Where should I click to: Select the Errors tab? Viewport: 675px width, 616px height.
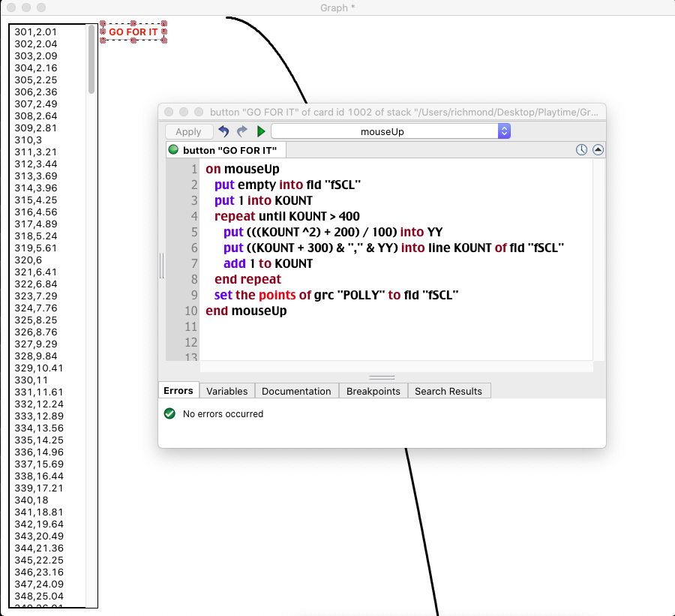click(178, 391)
